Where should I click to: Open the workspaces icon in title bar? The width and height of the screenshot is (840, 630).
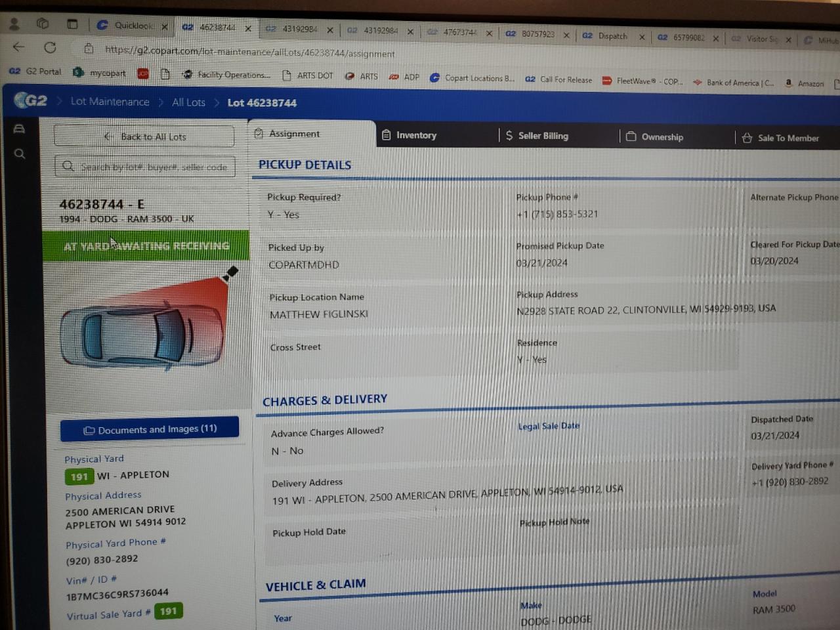[43, 24]
